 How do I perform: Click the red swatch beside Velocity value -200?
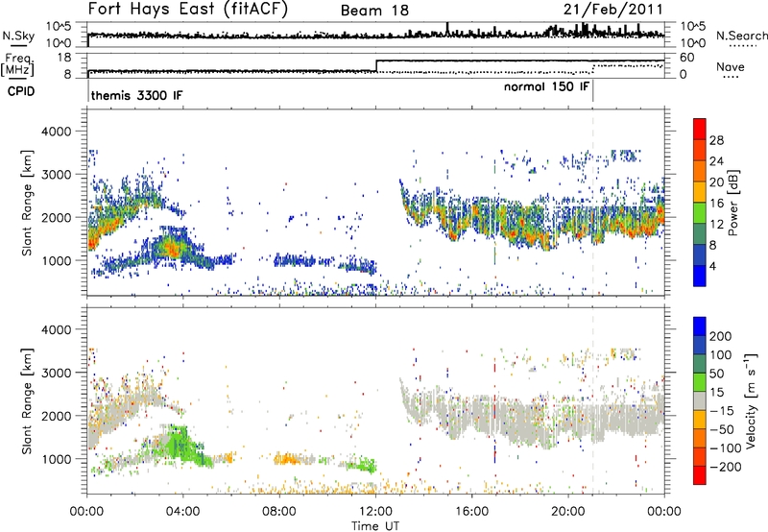click(x=700, y=475)
